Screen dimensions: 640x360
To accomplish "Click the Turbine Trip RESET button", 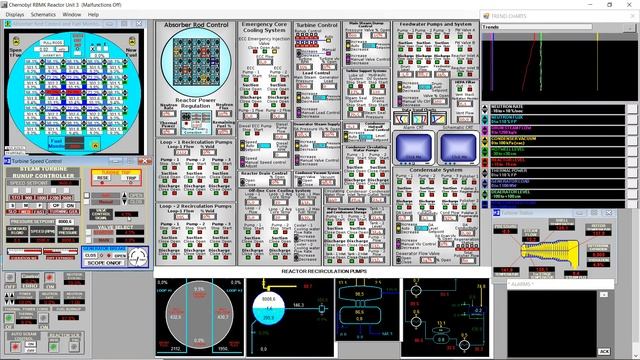I will (x=103, y=178).
